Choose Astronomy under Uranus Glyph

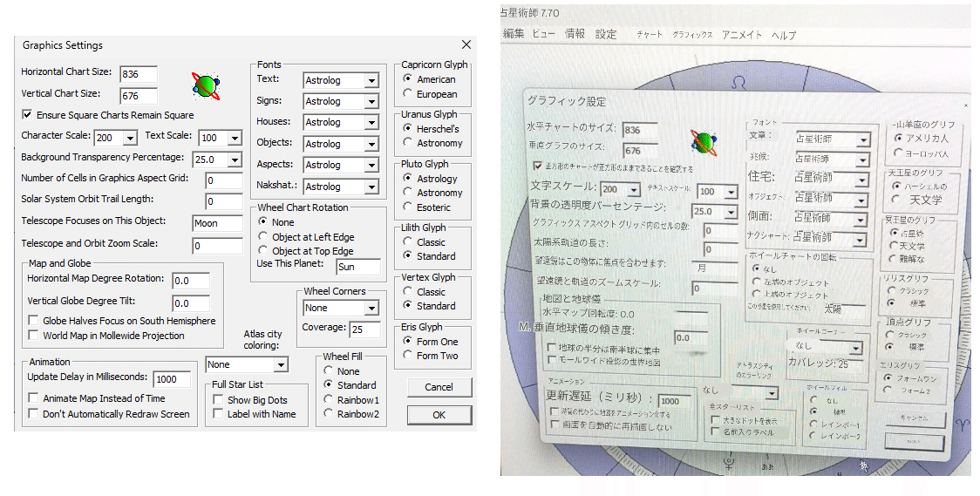[x=407, y=142]
